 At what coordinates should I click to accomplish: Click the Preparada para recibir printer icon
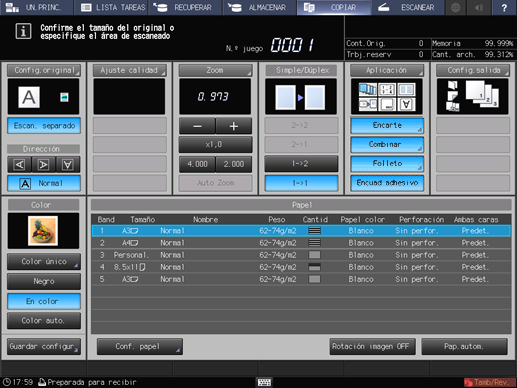click(x=42, y=382)
